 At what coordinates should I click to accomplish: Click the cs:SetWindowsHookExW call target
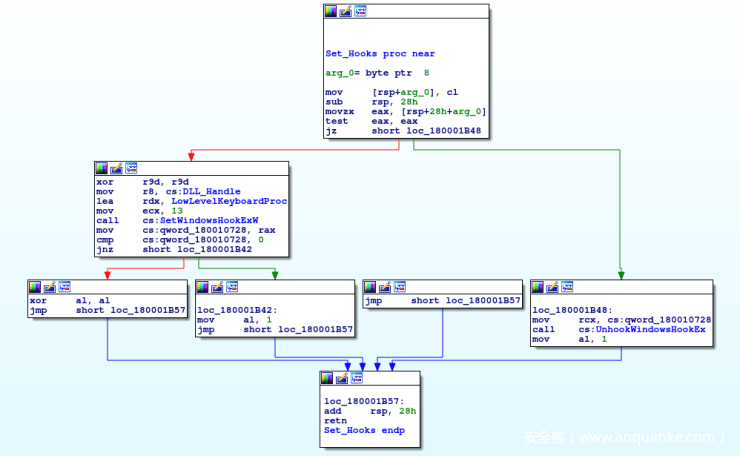[x=201, y=220]
